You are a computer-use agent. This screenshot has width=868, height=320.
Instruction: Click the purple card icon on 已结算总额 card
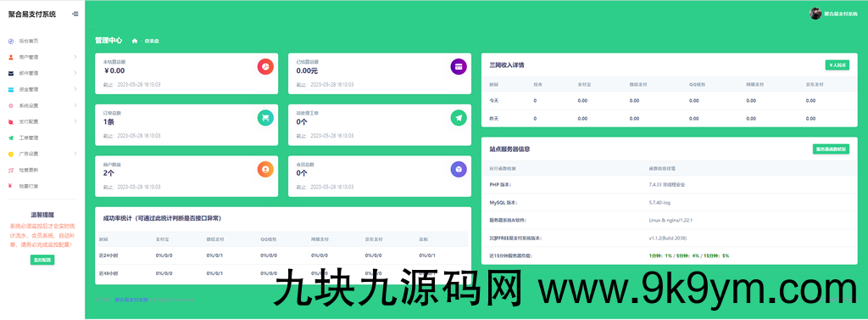click(459, 66)
